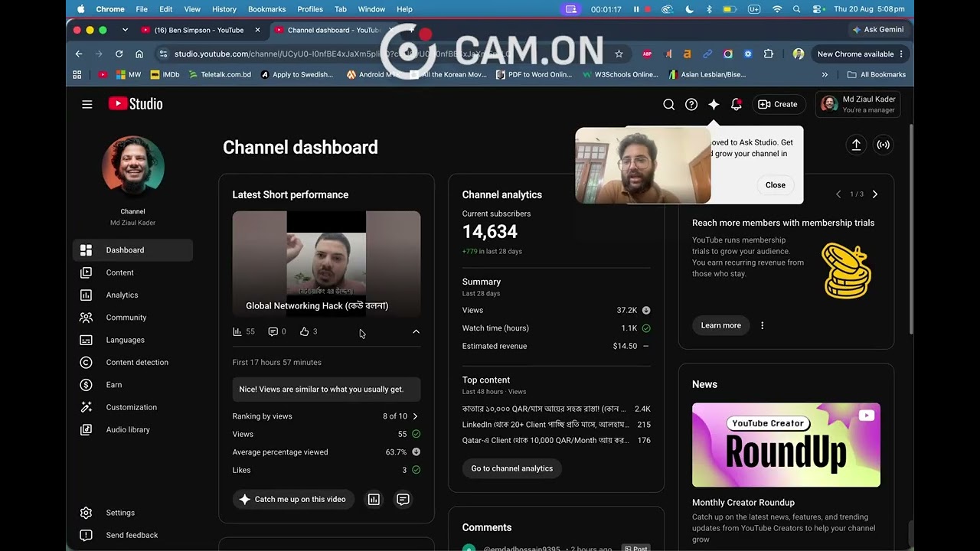
Task: Open Customization in the sidebar
Action: pos(132,407)
